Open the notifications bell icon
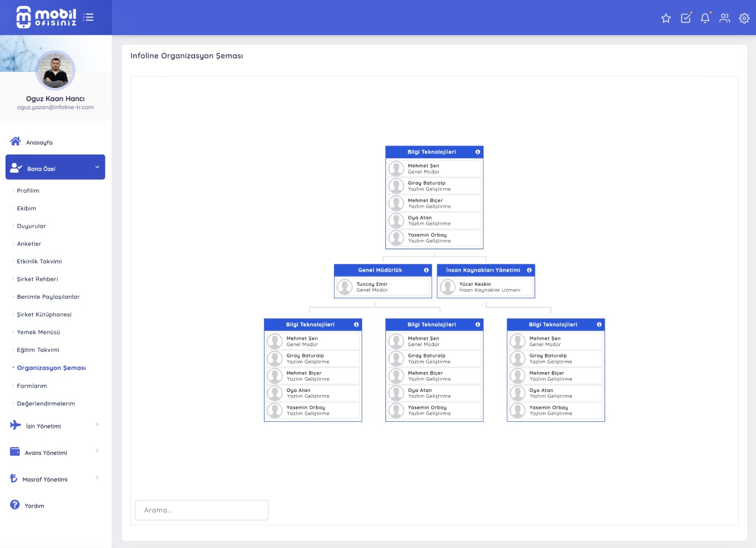Screen dimensions: 756x548 click(705, 18)
